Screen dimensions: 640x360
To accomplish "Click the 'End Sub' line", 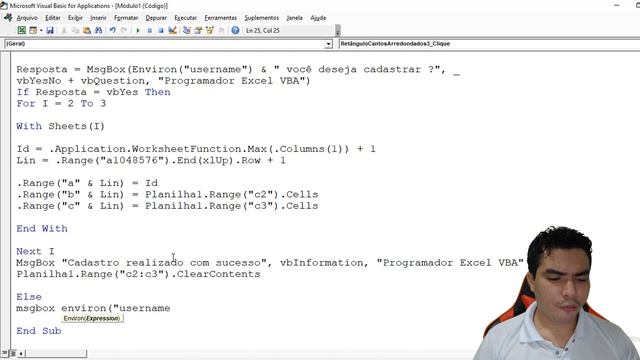I will click(x=39, y=331).
